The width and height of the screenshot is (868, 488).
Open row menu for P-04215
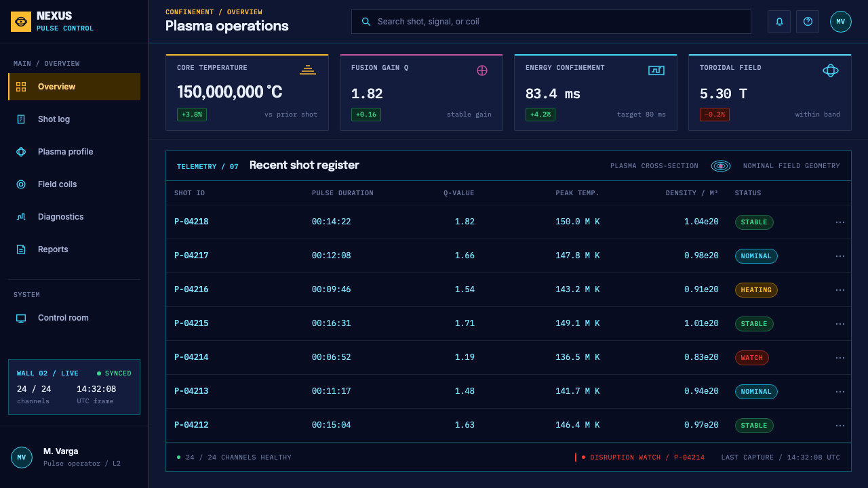[x=840, y=324]
